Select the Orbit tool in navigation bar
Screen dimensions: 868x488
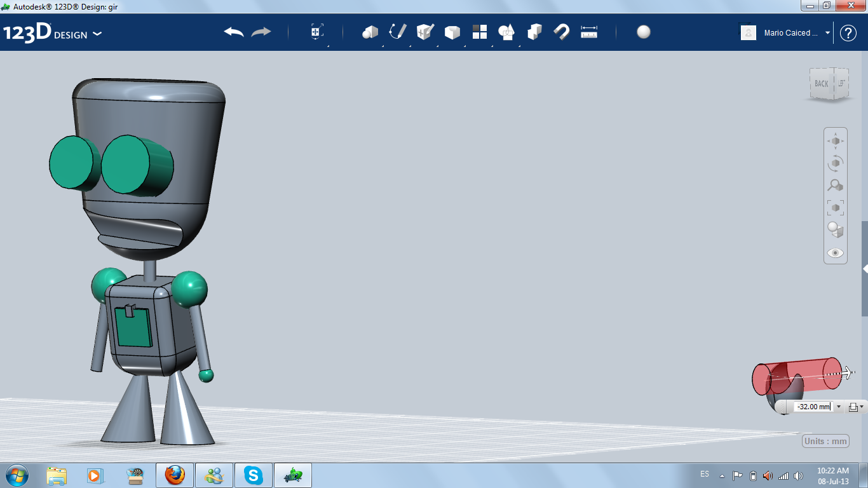pos(836,163)
